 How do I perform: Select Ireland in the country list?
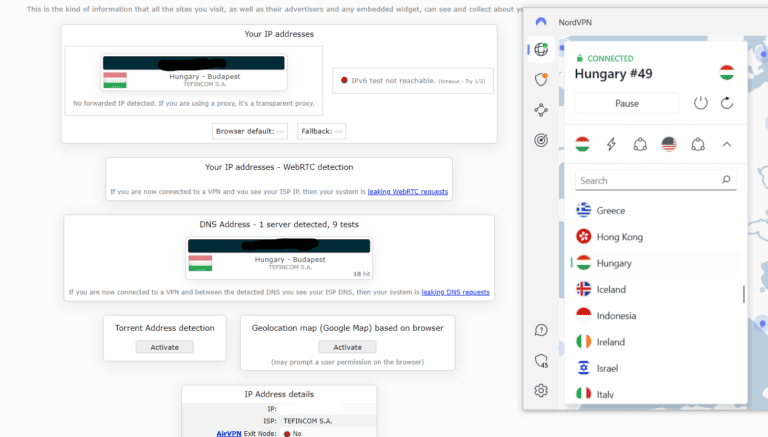[655, 342]
